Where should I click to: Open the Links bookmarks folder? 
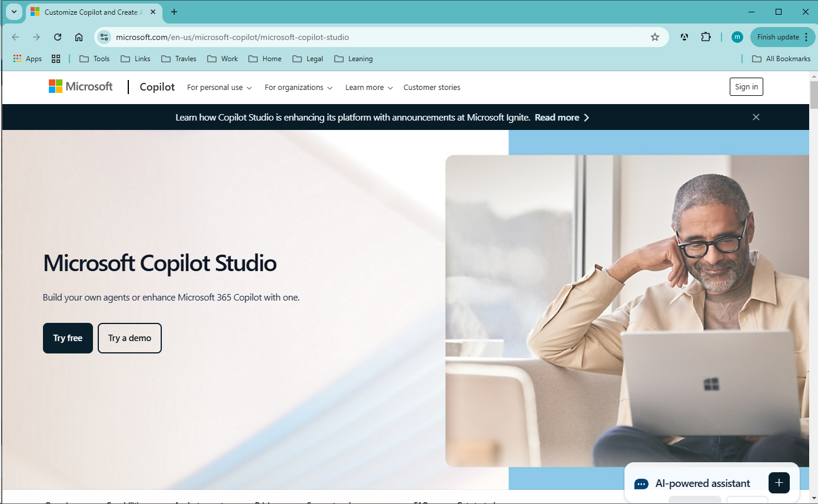[x=135, y=59]
